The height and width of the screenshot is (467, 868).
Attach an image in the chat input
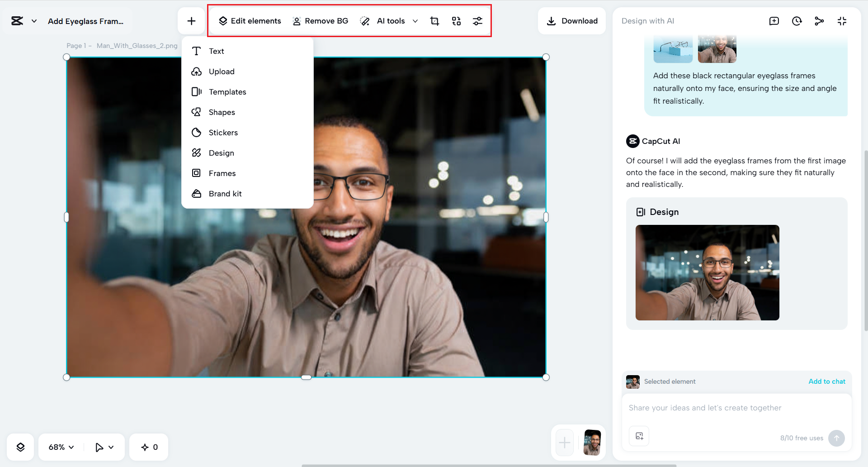(x=638, y=436)
